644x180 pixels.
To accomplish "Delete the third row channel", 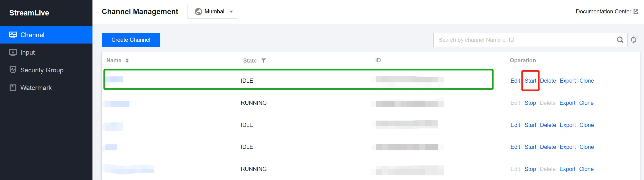I will point(548,125).
